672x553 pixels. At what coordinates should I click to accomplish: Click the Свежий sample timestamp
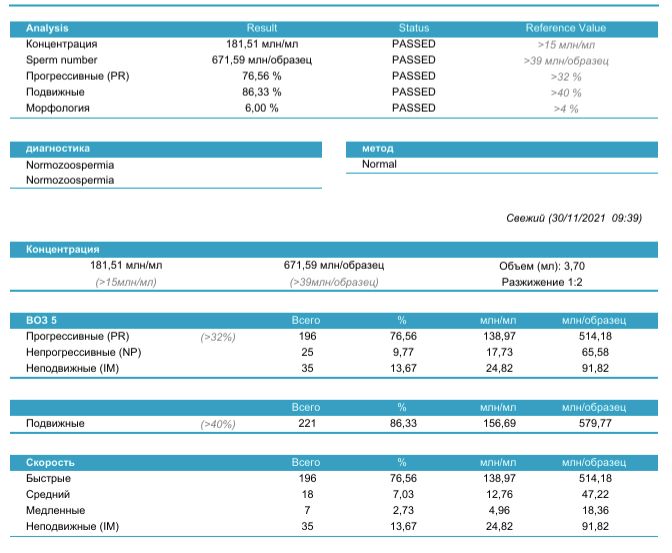(x=574, y=217)
